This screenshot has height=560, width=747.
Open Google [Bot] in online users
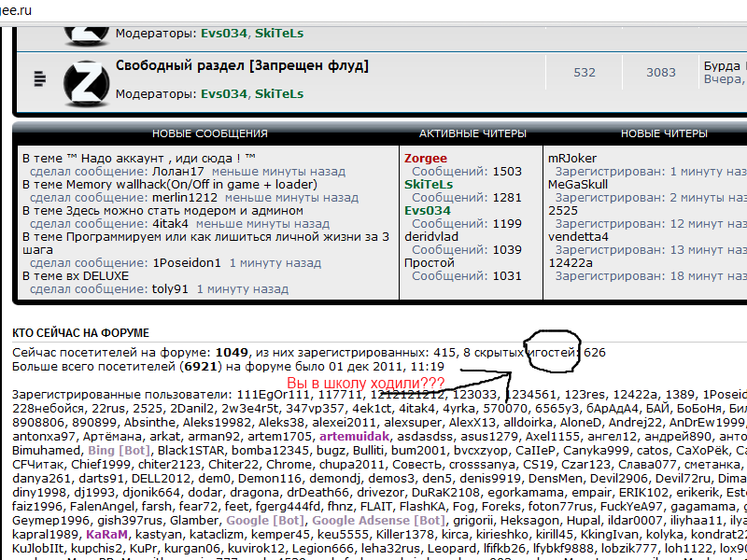coord(265,521)
